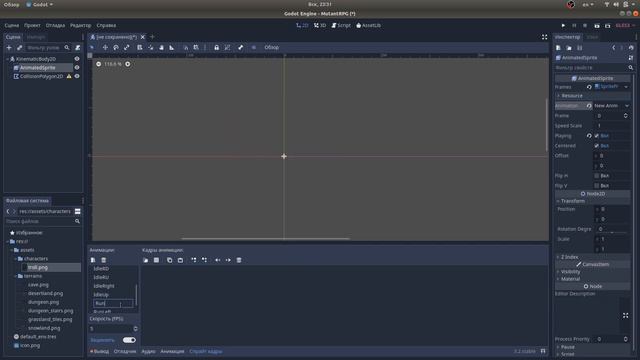The image size is (640, 360).
Task: Open the Справка menu
Action: [x=106, y=25]
